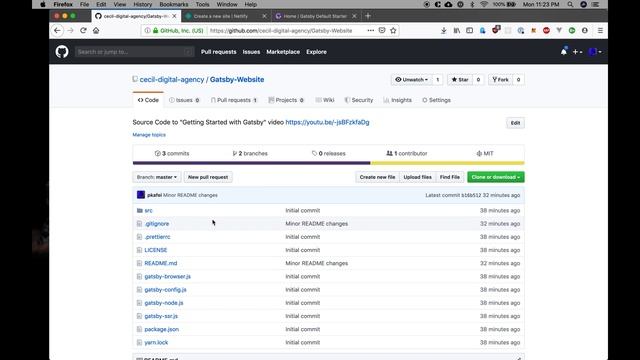Open the Firefox hamburger menu
The height and width of the screenshot is (360, 640).
point(600,31)
